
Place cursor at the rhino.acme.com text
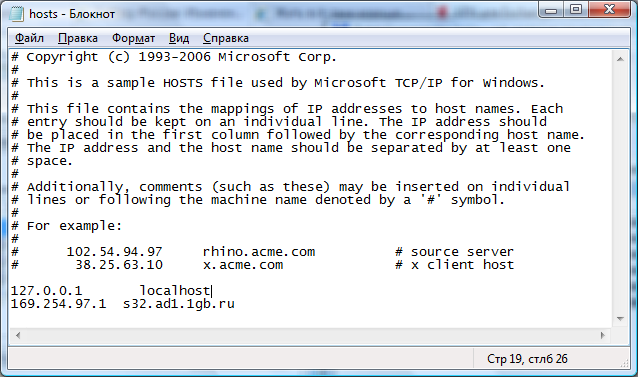coord(259,252)
